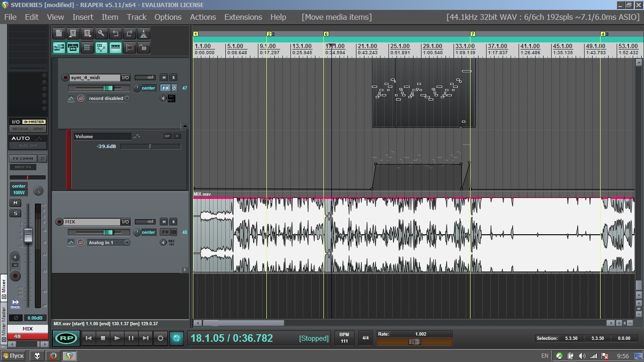Click the playback Rate slider

[x=414, y=342]
